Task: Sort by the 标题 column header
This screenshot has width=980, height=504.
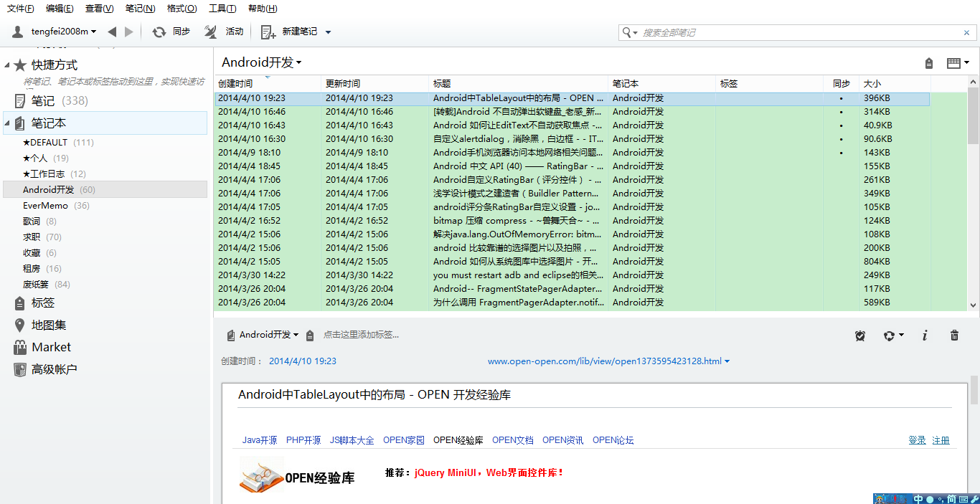Action: (x=519, y=83)
